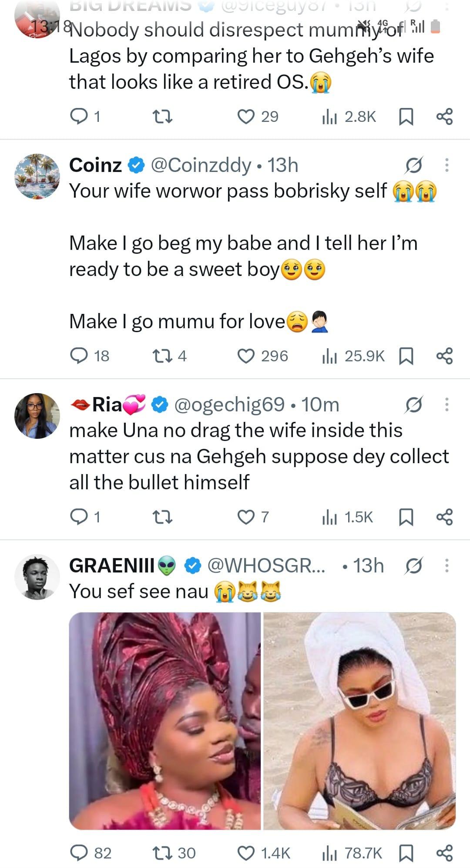
Task: Like the GRAENIII tweet with 1.4K likes
Action: (246, 853)
